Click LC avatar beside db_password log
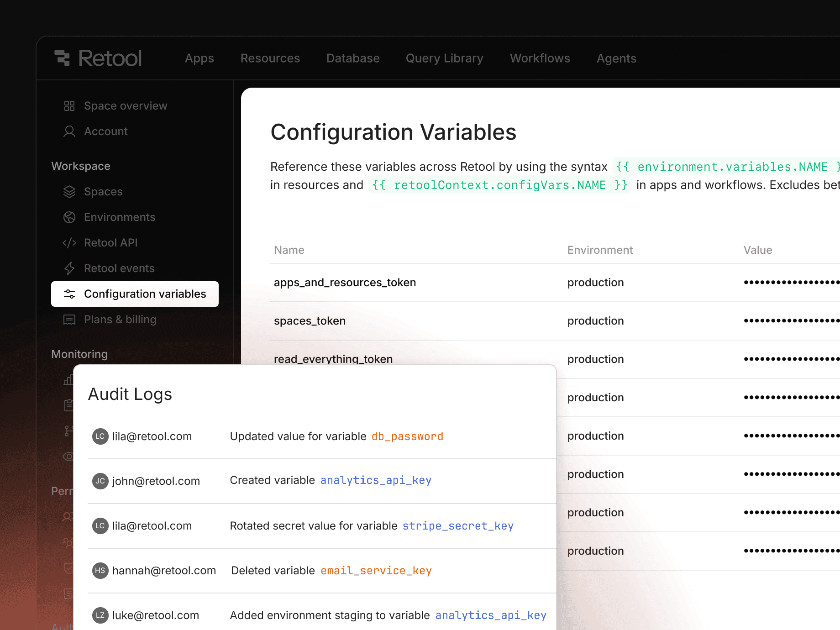 [100, 436]
